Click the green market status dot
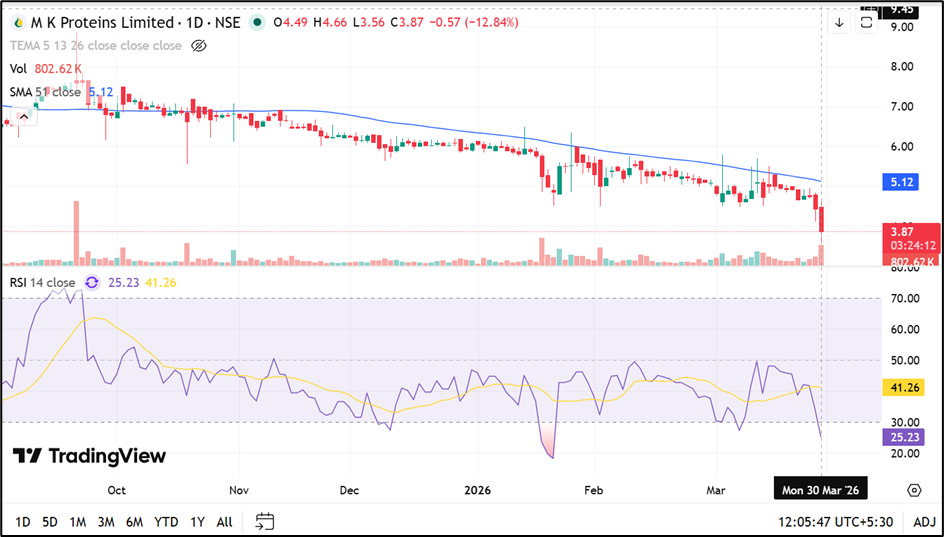944x537 pixels. click(x=258, y=22)
